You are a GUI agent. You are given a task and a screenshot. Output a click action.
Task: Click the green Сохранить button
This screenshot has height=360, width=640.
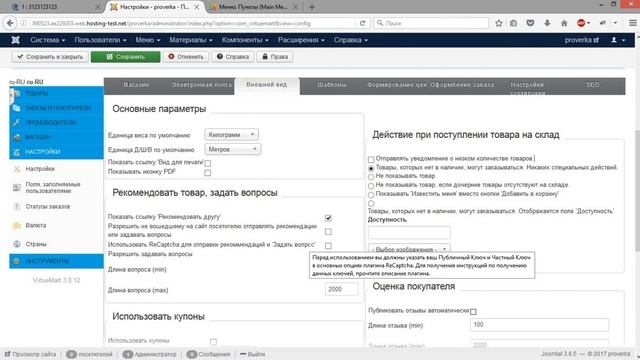click(x=125, y=57)
